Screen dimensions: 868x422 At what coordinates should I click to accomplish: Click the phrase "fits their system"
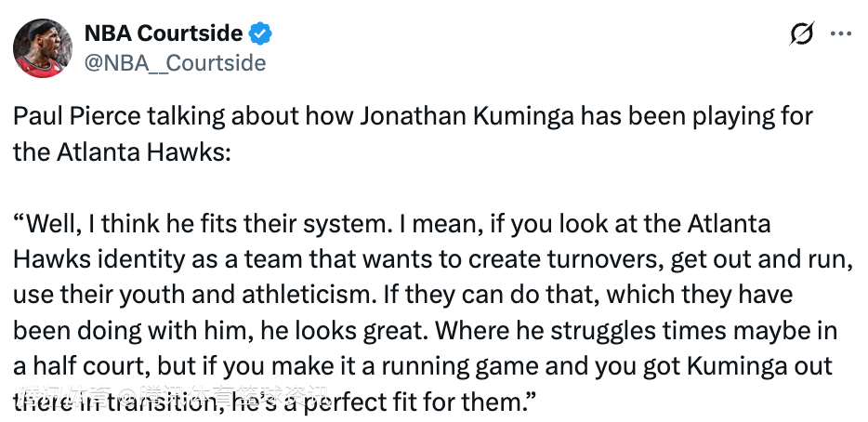coord(270,224)
